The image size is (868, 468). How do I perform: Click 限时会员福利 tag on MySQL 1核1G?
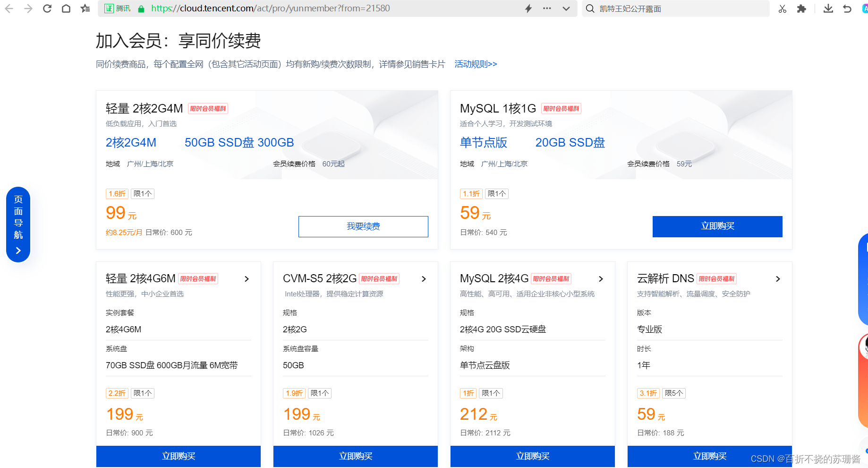pos(561,109)
